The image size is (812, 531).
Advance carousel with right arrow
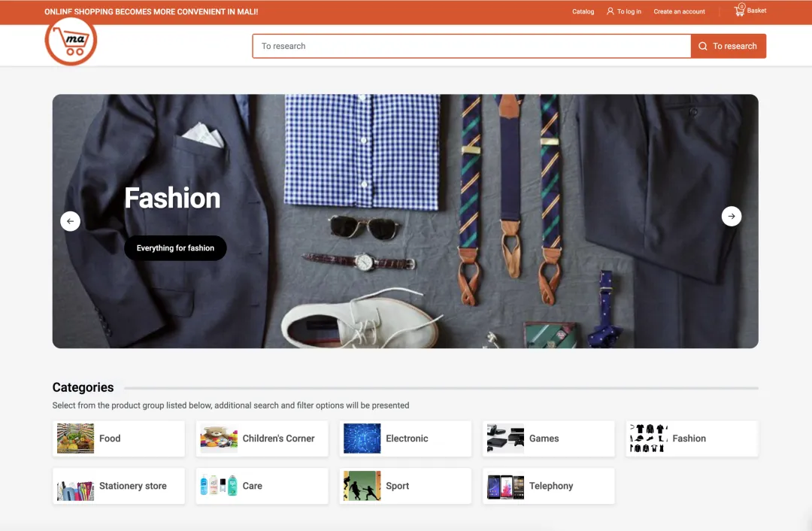pos(731,217)
